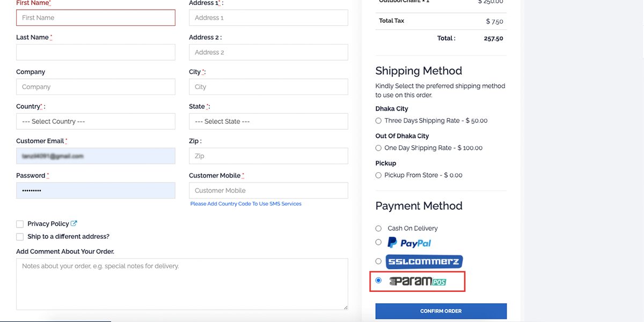Click the Shipping Method heading
The width and height of the screenshot is (644, 322).
click(x=419, y=71)
